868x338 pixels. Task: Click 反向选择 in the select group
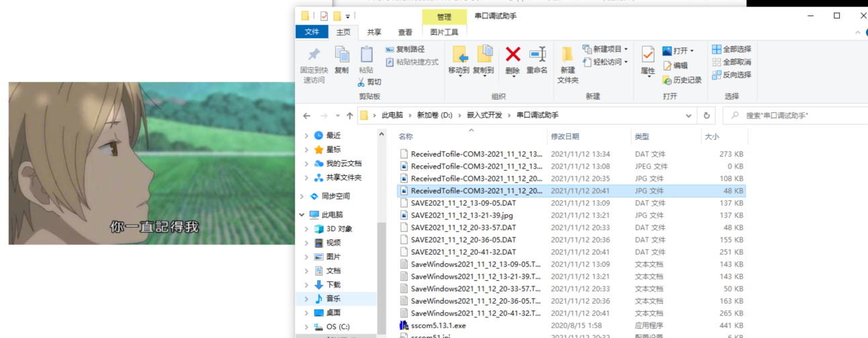tap(732, 75)
